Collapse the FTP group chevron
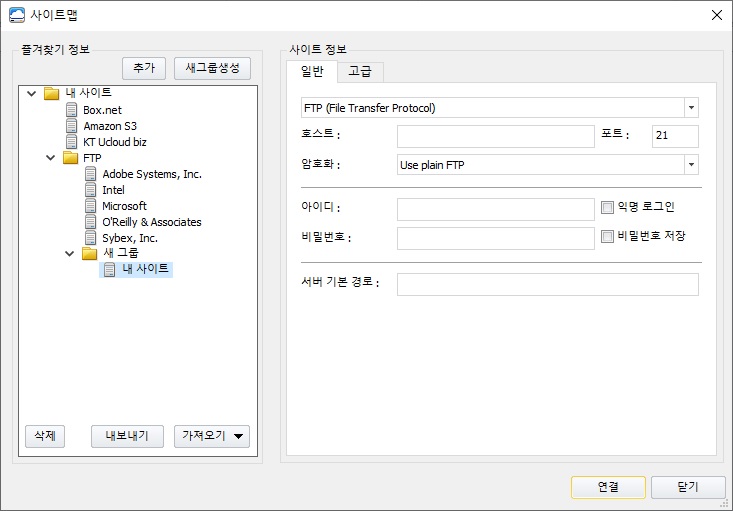The height and width of the screenshot is (511, 733). 50,158
